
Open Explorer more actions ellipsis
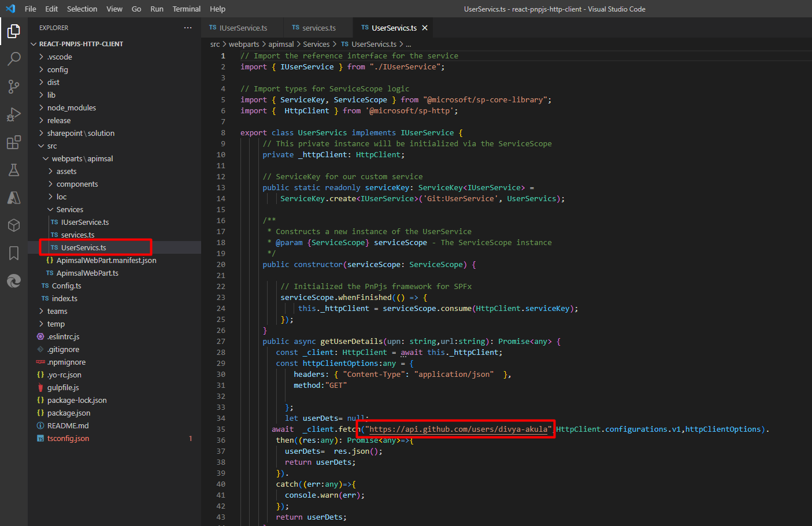click(188, 28)
